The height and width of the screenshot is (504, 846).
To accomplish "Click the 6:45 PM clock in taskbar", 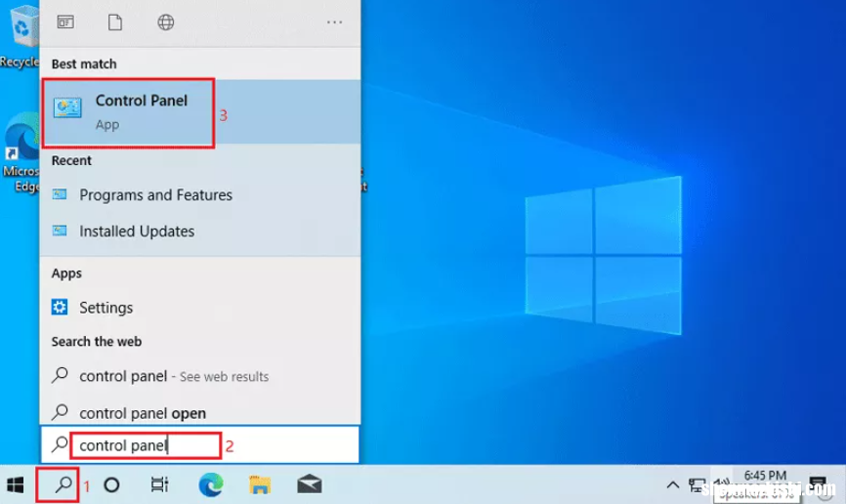I will (x=765, y=476).
